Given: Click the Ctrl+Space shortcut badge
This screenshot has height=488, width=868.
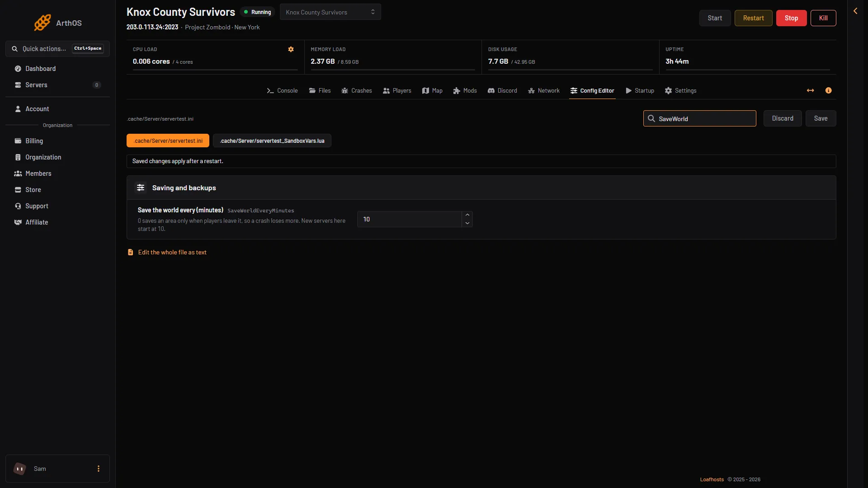Looking at the screenshot, I should [x=88, y=48].
